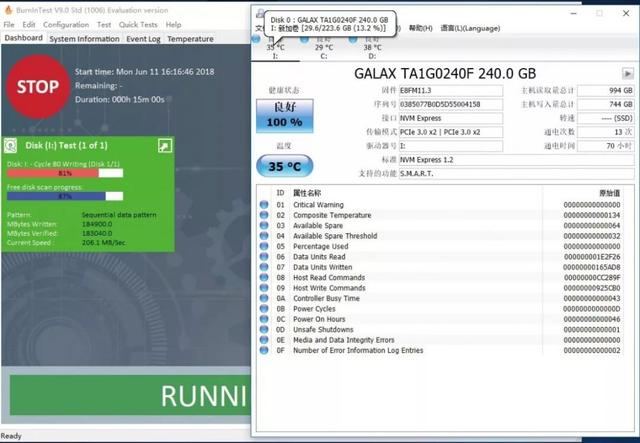The height and width of the screenshot is (443, 640).
Task: Click the disk icon on Disk (I:) Test card
Action: 11,145
